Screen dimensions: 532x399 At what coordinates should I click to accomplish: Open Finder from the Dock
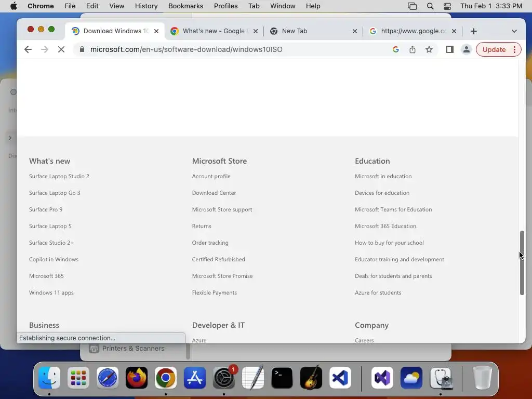click(x=49, y=378)
